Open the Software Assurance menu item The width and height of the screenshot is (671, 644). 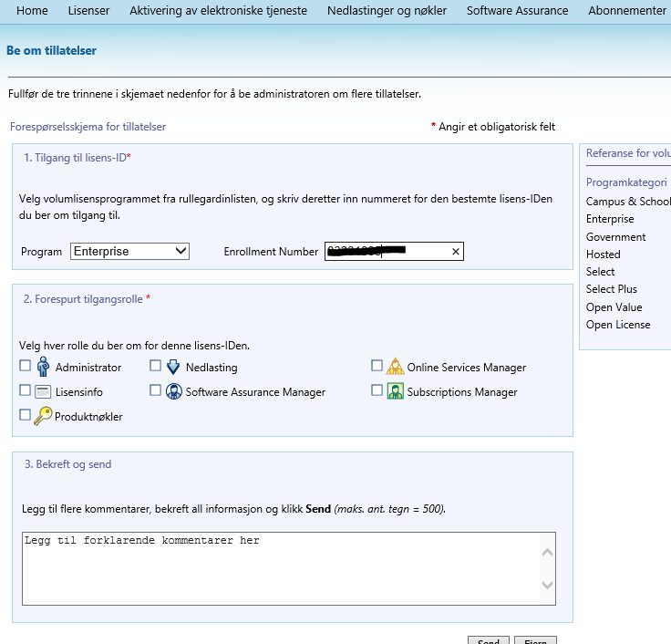click(x=517, y=11)
